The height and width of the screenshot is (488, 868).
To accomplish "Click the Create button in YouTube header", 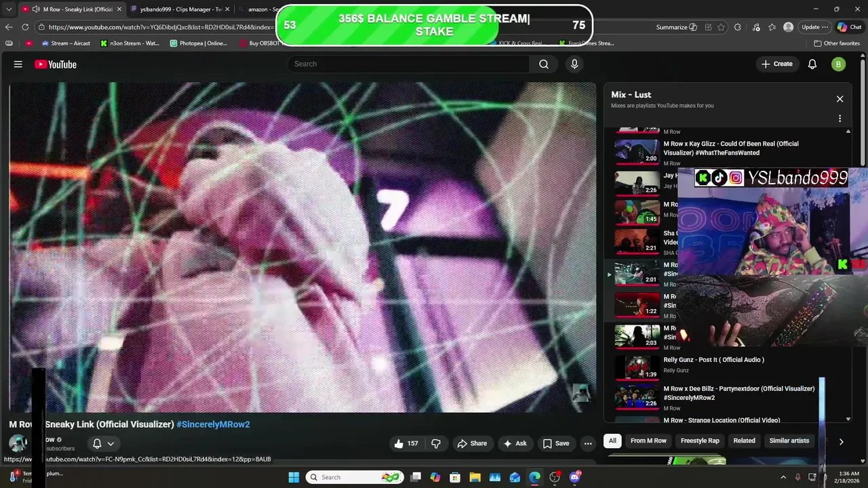I will (x=776, y=64).
